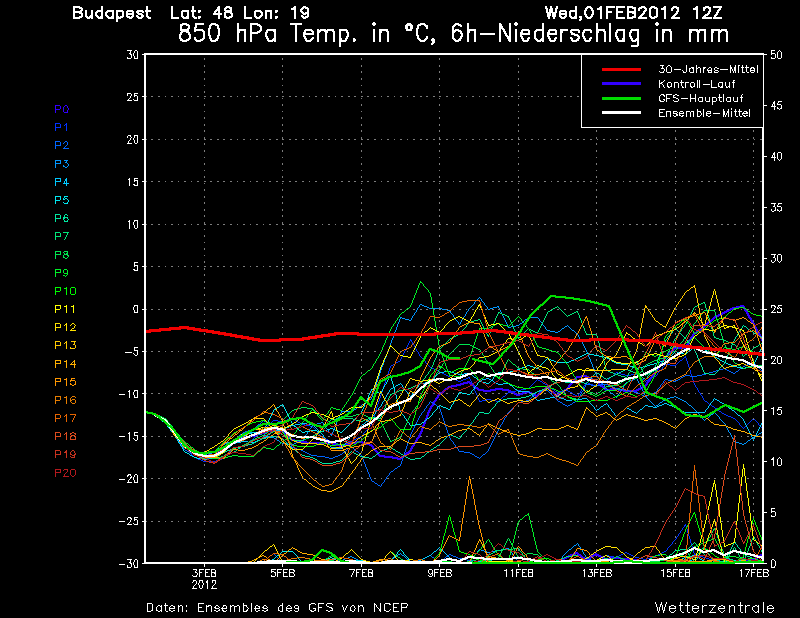The height and width of the screenshot is (618, 800).
Task: Click the 3FEB date label on time axis
Action: point(204,574)
